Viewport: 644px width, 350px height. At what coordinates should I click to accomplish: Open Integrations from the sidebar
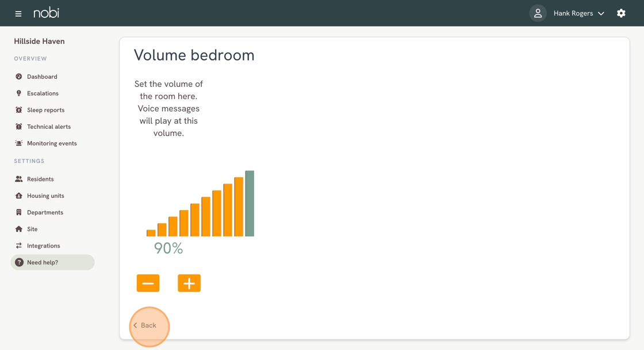click(x=44, y=246)
